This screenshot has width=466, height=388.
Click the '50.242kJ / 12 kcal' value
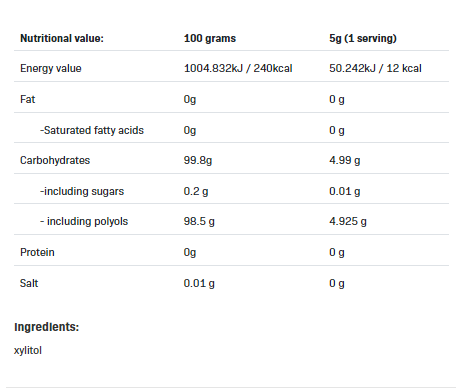tap(375, 68)
